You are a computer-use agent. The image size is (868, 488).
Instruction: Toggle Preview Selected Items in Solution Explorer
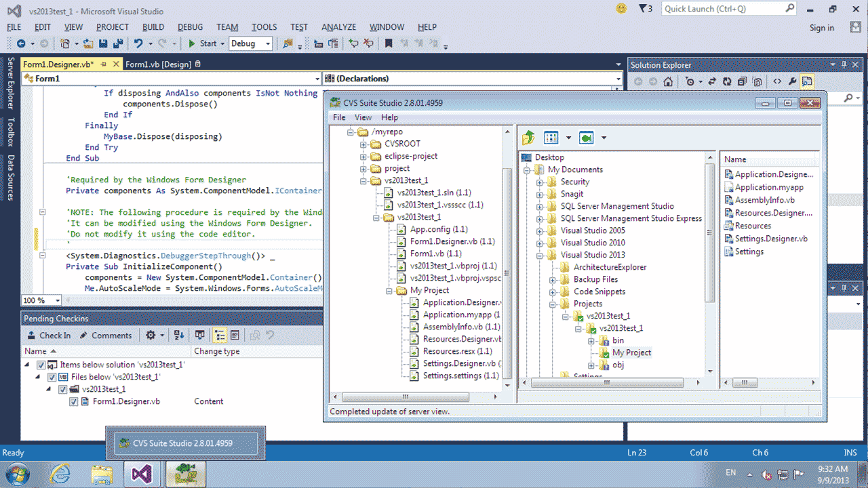click(807, 81)
